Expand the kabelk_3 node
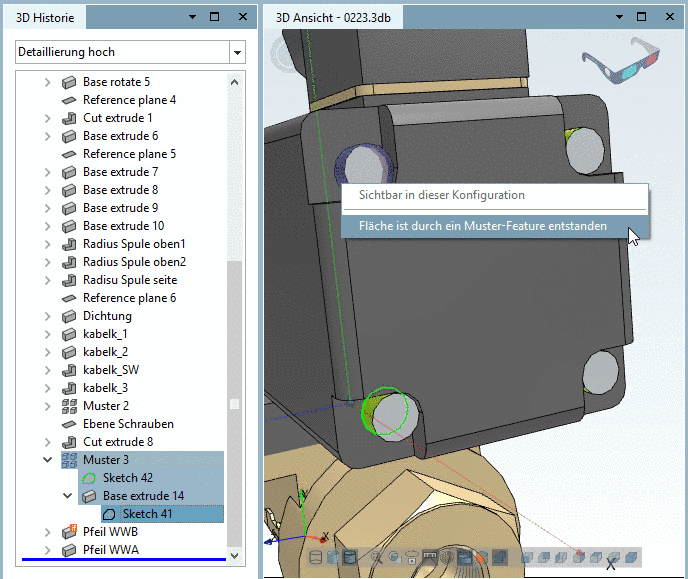Screen dimensions: 688x579 (x=47, y=388)
